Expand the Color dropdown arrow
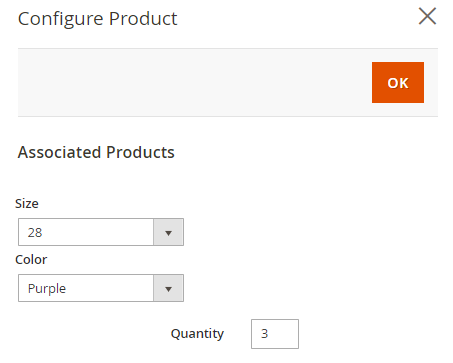453x363 pixels. (x=168, y=288)
